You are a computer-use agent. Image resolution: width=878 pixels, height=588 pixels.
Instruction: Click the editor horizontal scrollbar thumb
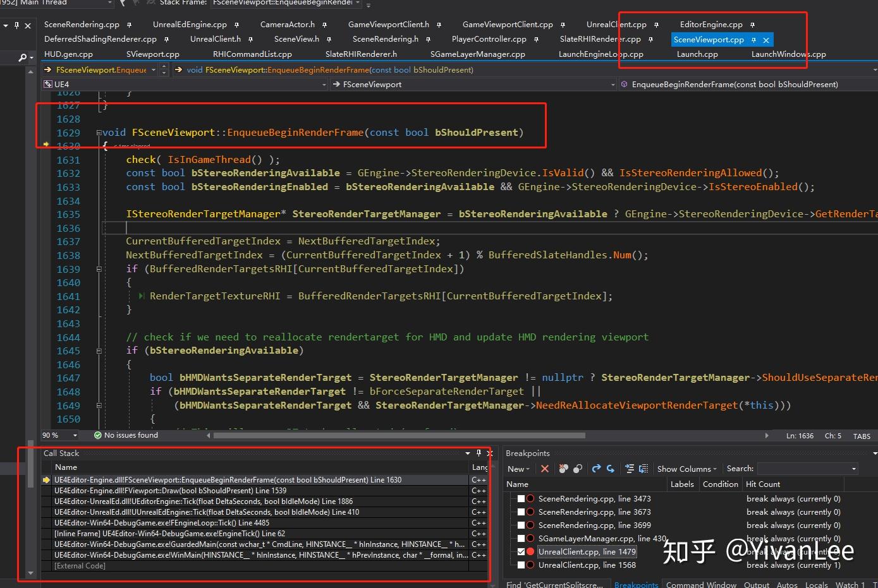coord(399,435)
